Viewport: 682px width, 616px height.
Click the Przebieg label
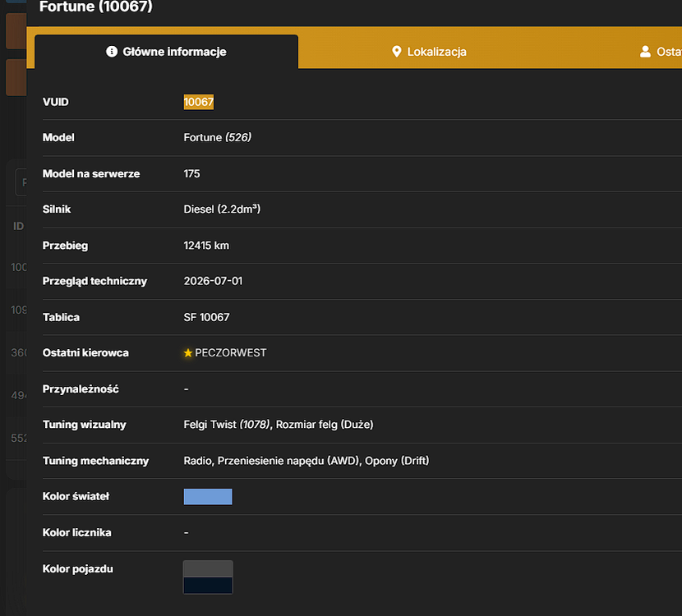[65, 246]
